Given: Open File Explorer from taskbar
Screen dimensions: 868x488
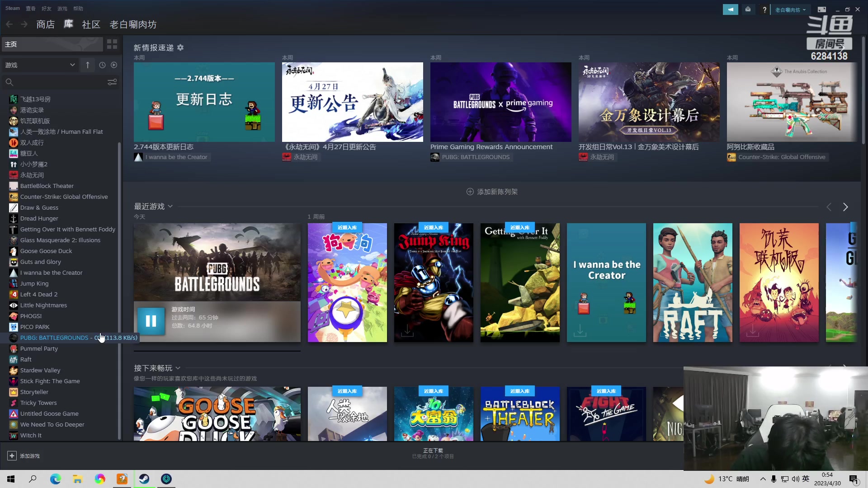Looking at the screenshot, I should coord(77,479).
